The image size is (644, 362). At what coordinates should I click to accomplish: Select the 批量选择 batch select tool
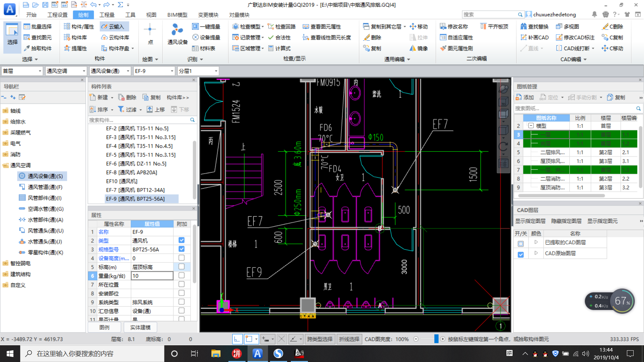point(38,26)
